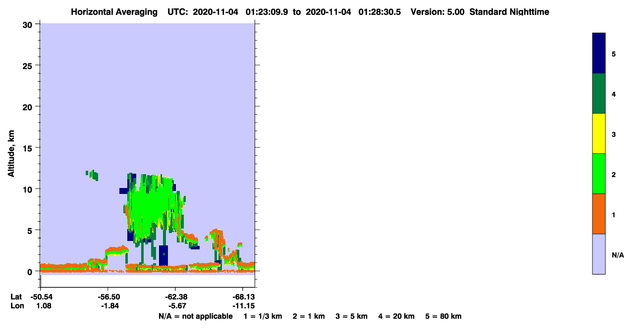Click 'Standard Nighttime' in the title
This screenshot has height=330, width=644.
[509, 12]
